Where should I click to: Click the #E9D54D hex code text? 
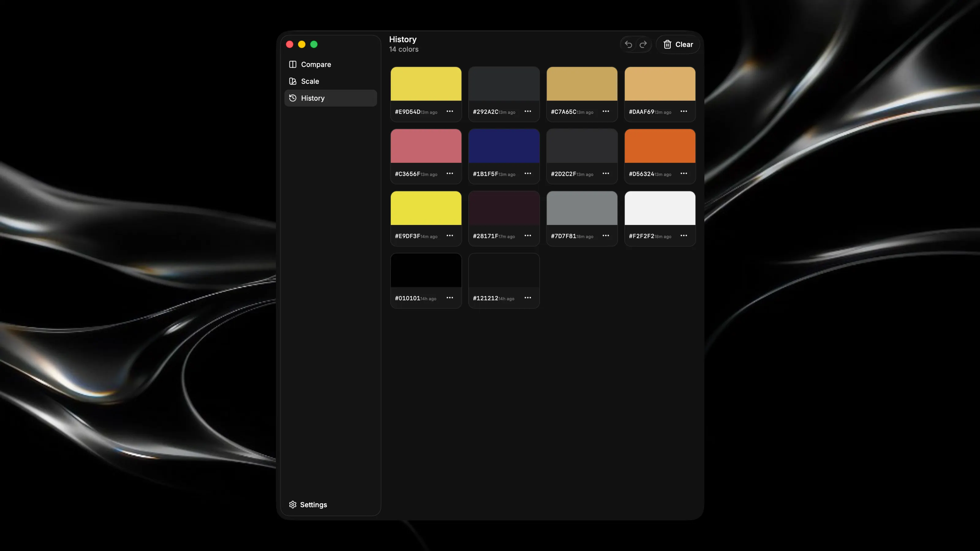pyautogui.click(x=407, y=112)
